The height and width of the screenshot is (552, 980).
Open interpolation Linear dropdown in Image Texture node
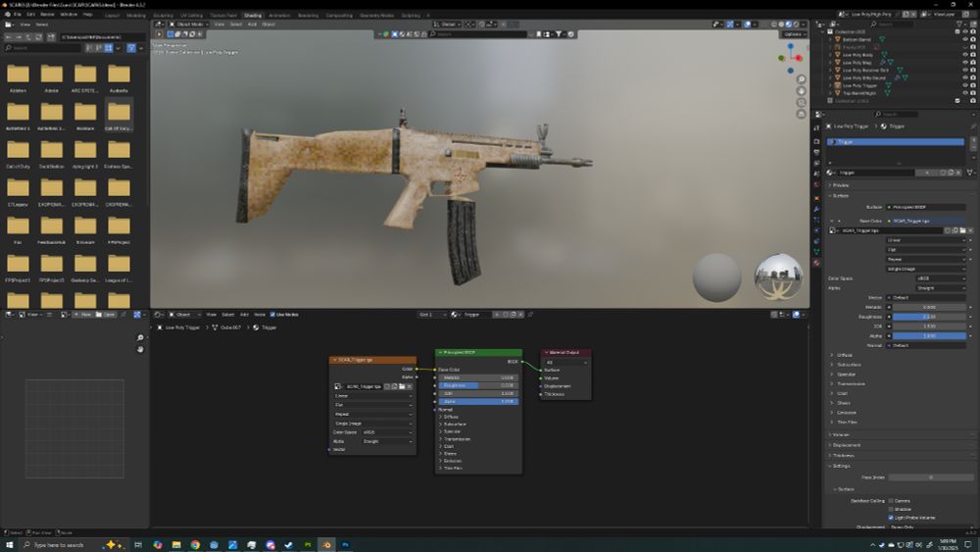click(373, 396)
